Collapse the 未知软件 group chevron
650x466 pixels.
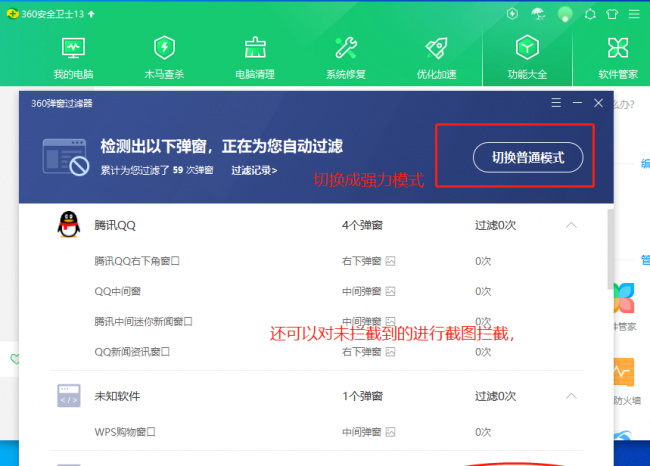coord(571,396)
